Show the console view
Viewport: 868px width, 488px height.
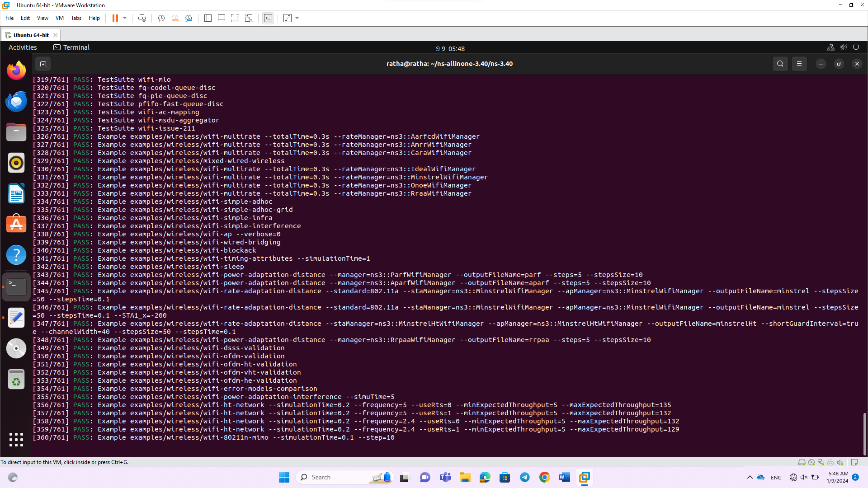coord(268,18)
